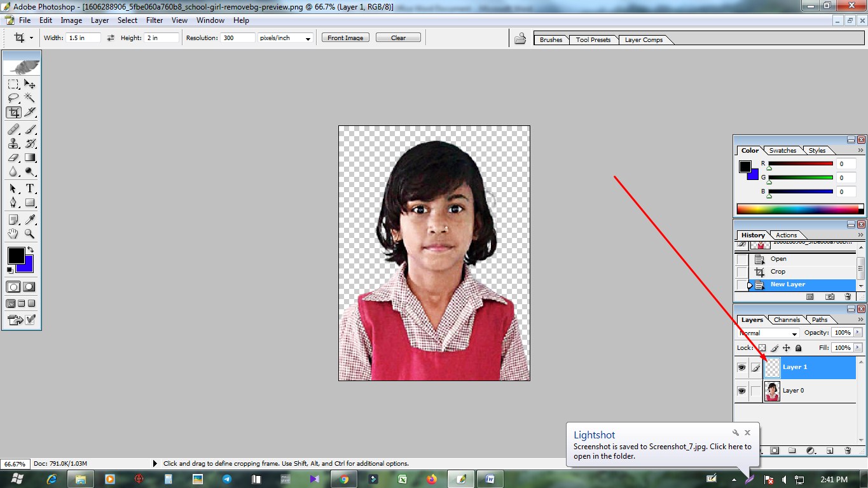Enable full screen mode with menu bar
Image resolution: width=868 pixels, height=488 pixels.
(x=21, y=303)
